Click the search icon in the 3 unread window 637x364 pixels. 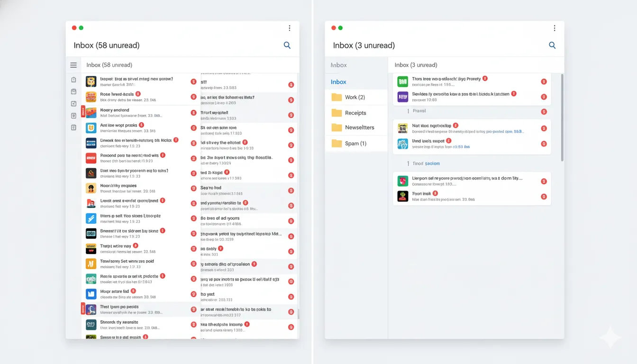[552, 45]
